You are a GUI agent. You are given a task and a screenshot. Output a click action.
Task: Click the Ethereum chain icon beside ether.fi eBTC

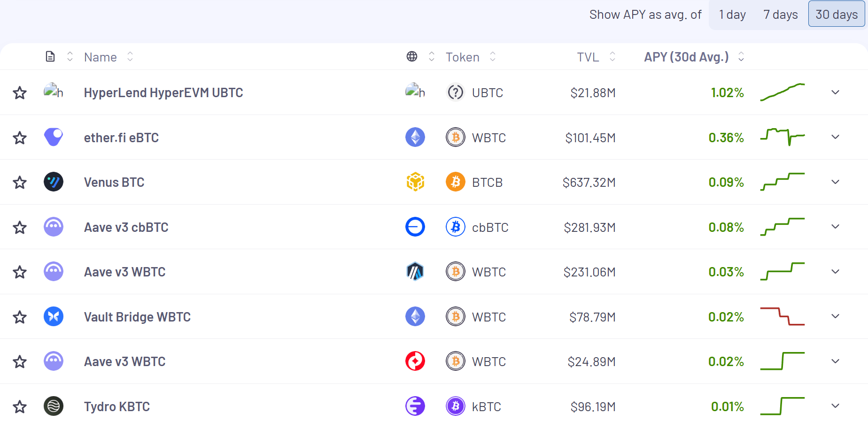415,137
